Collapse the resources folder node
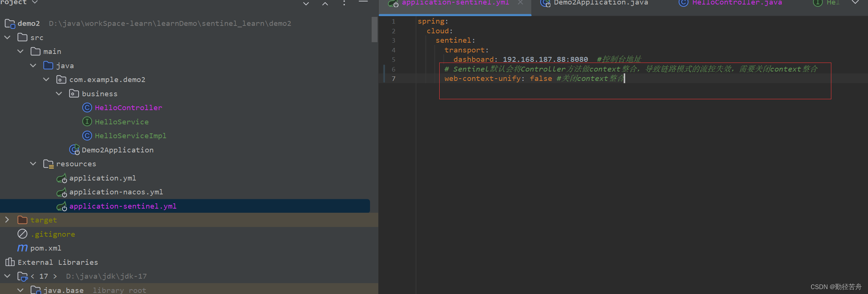 [x=33, y=164]
